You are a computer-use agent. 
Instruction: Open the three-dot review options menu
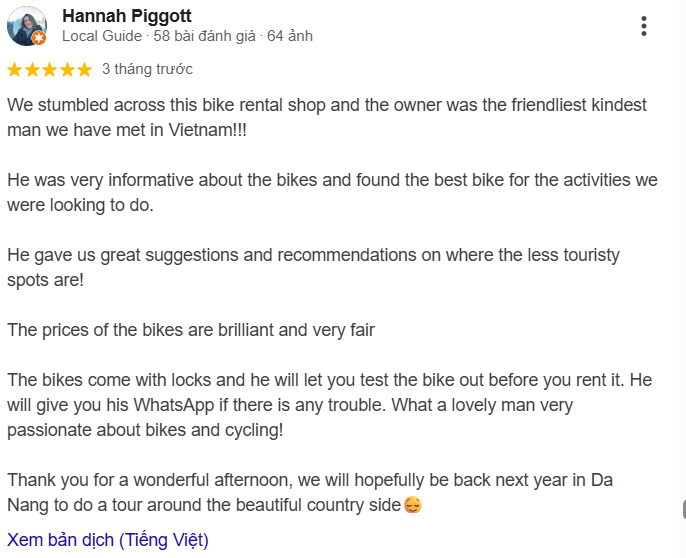644,26
